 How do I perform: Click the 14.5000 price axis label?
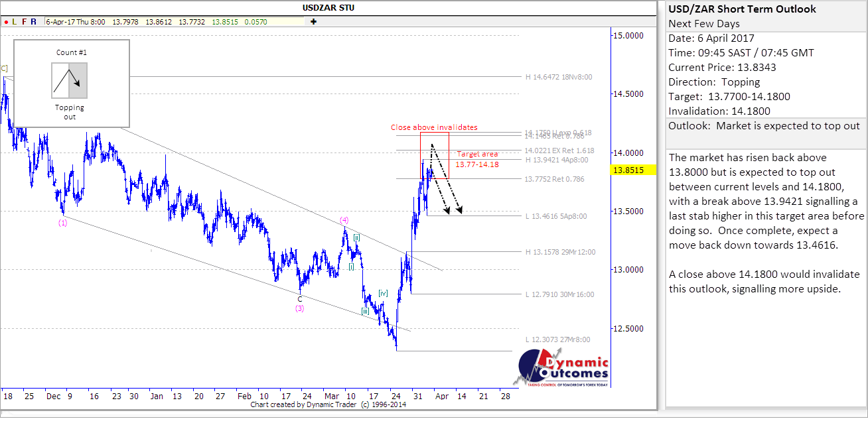pos(628,94)
